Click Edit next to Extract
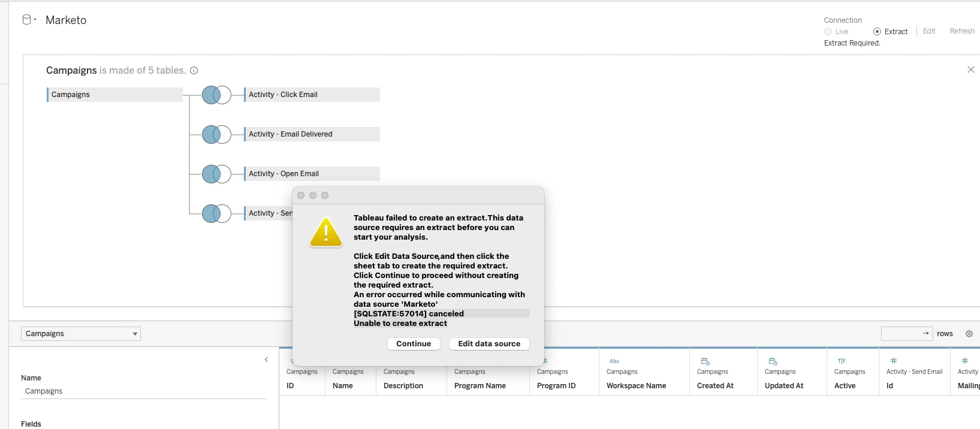The image size is (980, 429). coord(929,31)
